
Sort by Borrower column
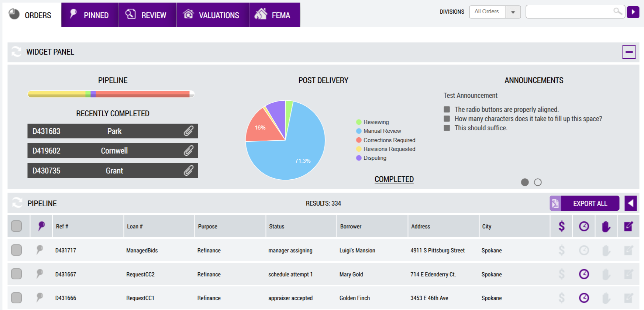click(351, 226)
